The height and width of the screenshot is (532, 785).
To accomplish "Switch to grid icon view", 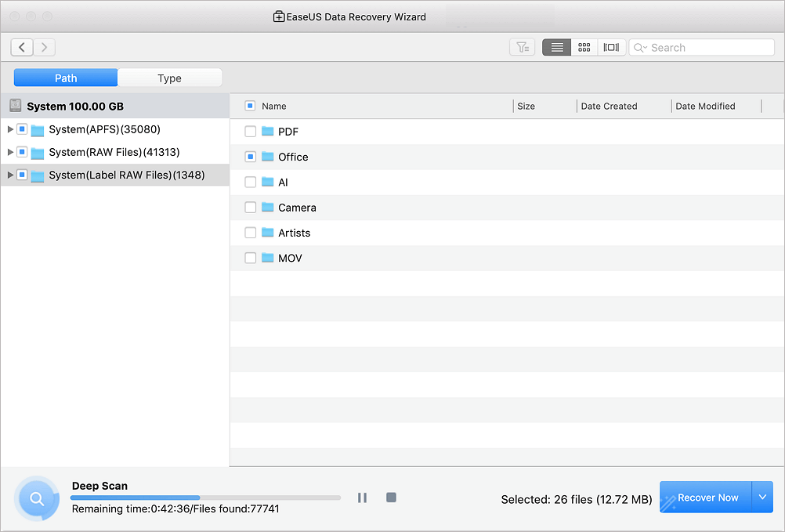I will coord(584,48).
